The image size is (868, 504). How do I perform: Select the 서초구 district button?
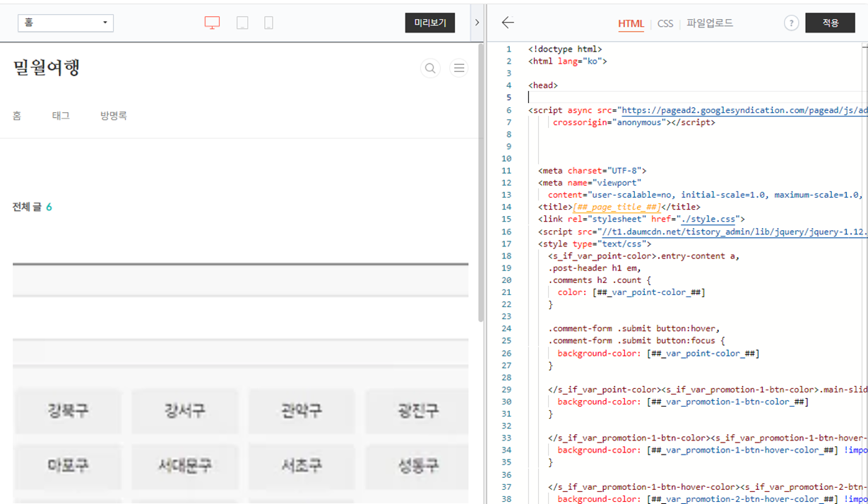coord(302,466)
